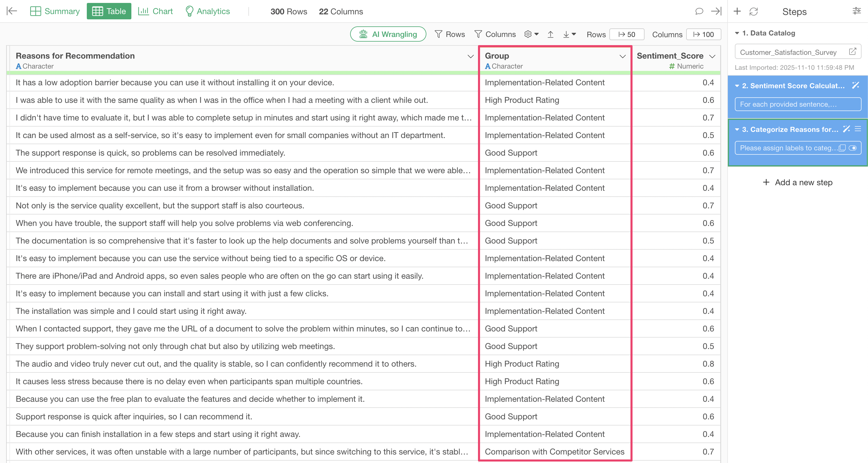
Task: Click the comment bubble icon
Action: click(x=699, y=11)
